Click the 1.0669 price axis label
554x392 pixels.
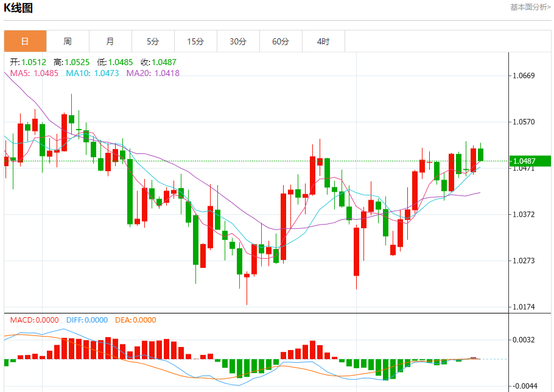click(x=524, y=76)
